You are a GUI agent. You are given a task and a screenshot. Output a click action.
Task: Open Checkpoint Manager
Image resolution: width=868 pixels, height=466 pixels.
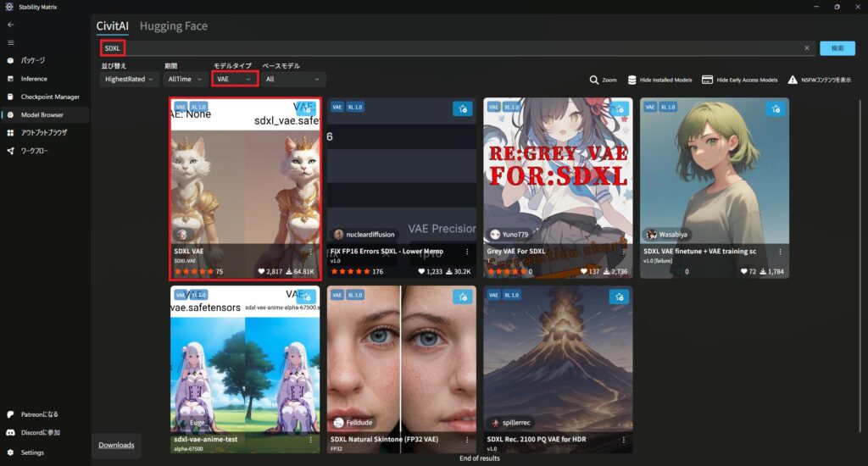44,97
